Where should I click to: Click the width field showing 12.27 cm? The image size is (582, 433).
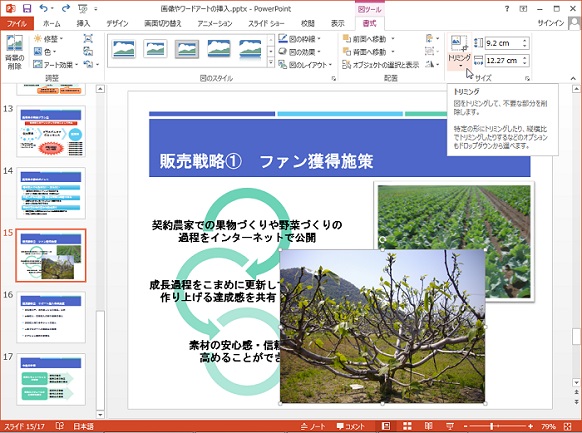[503, 60]
